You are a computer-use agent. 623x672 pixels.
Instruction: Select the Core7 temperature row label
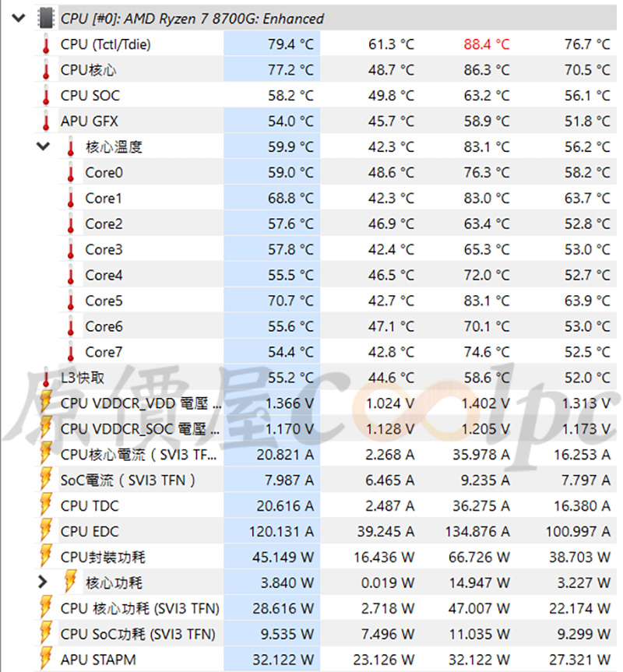[104, 352]
